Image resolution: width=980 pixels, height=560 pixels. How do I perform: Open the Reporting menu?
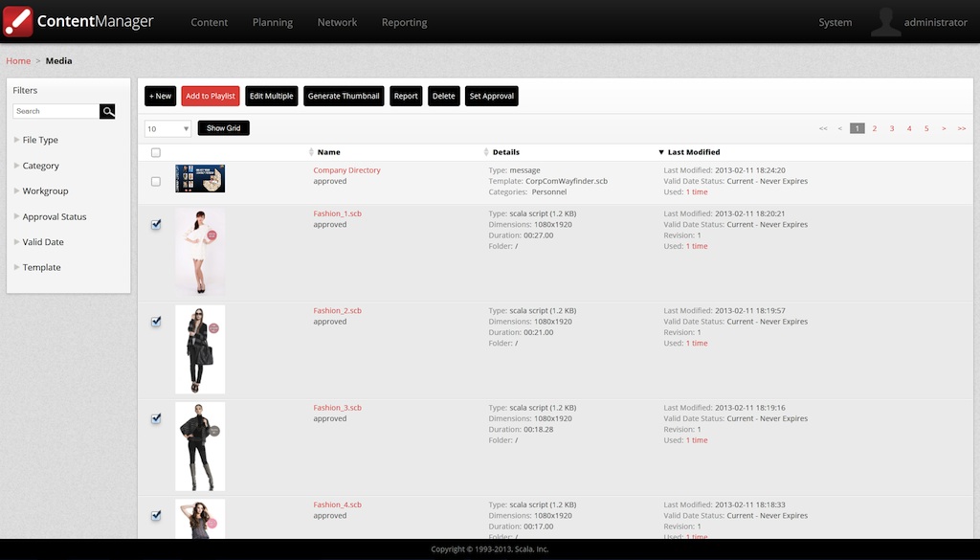(404, 22)
